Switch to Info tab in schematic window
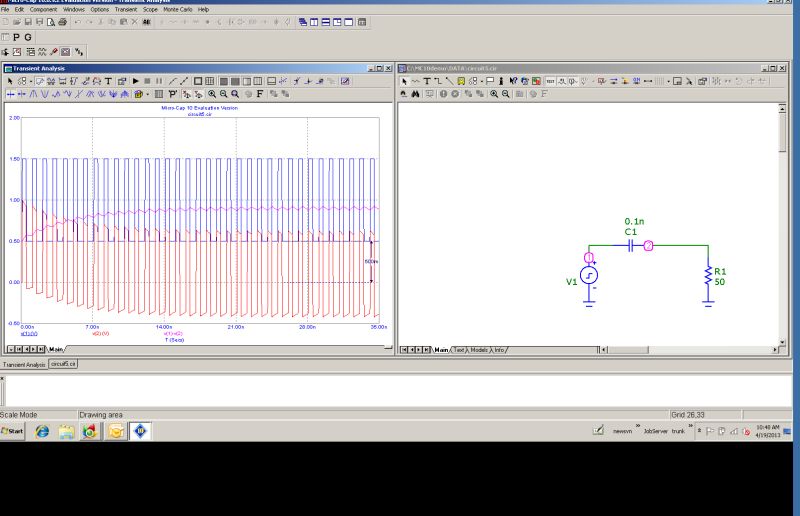 [x=499, y=350]
